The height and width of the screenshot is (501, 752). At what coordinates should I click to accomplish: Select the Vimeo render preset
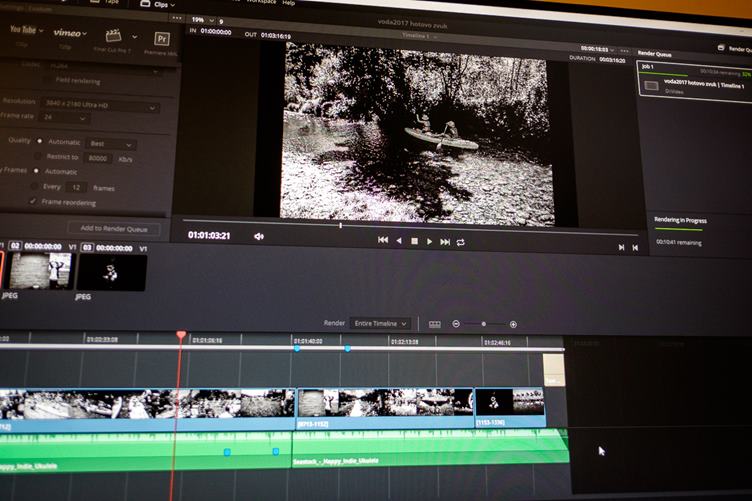(x=67, y=33)
